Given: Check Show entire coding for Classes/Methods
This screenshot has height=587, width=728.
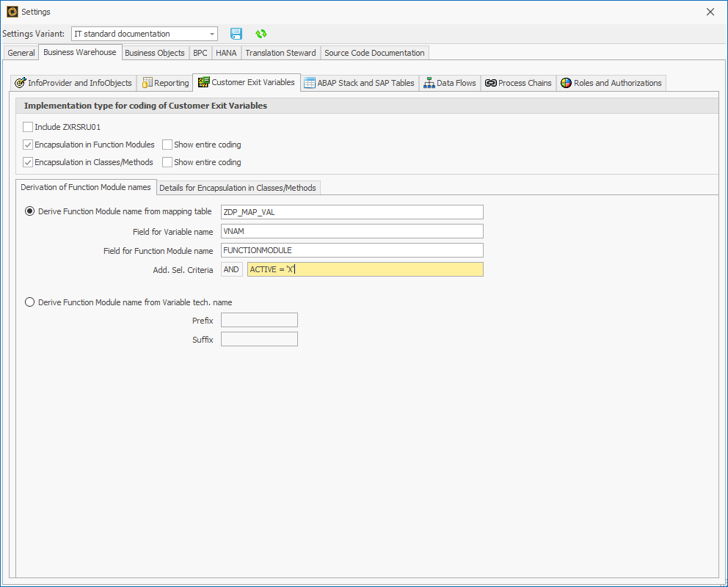Looking at the screenshot, I should [x=167, y=162].
